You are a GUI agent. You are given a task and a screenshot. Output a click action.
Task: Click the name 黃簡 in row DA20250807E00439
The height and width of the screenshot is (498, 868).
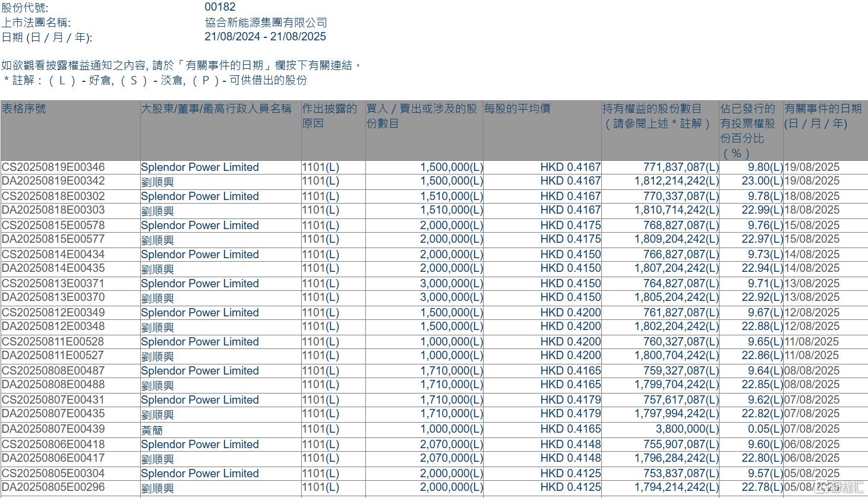click(x=152, y=430)
